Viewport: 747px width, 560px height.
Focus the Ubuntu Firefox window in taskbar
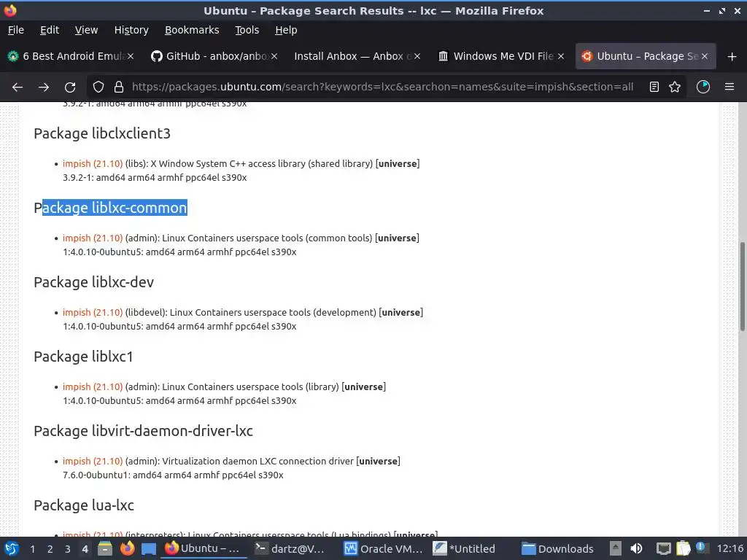click(x=204, y=548)
